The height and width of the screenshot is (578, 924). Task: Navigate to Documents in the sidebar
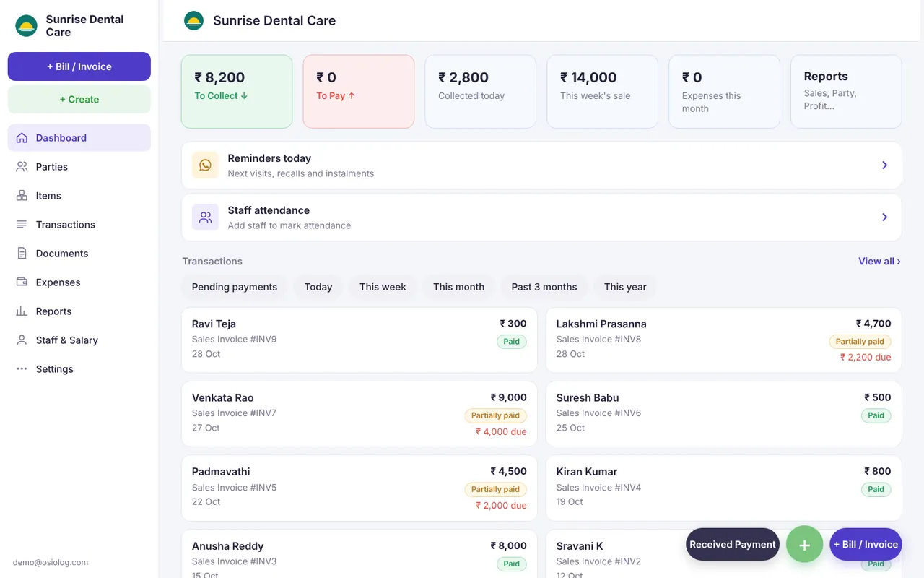coord(79,254)
